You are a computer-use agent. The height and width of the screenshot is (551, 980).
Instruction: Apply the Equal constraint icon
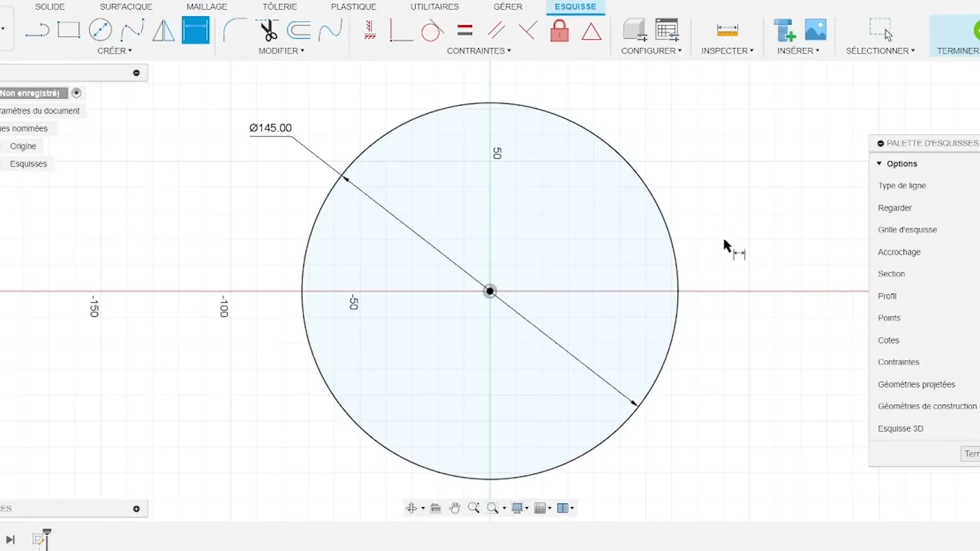click(464, 30)
